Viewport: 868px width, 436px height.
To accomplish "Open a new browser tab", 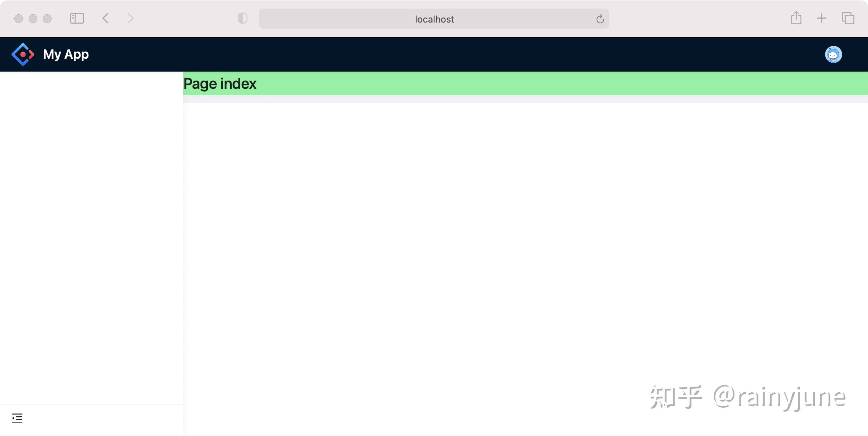I will [x=821, y=18].
